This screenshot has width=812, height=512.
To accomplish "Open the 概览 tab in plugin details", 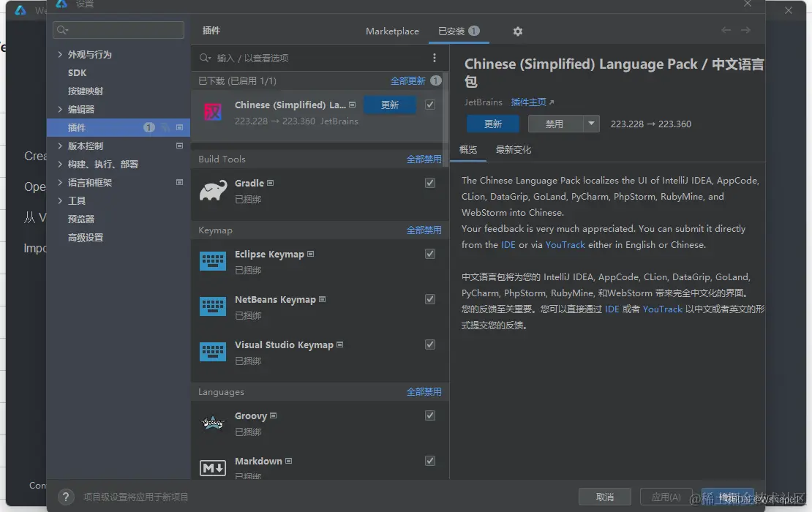I will tap(467, 150).
